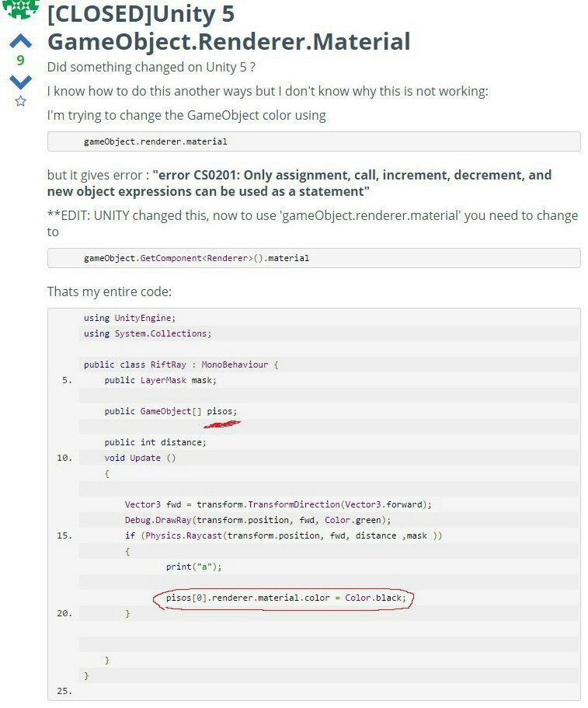Click the Physics.Raycast if statement line
Viewport: 588px width, 708px height.
[284, 535]
